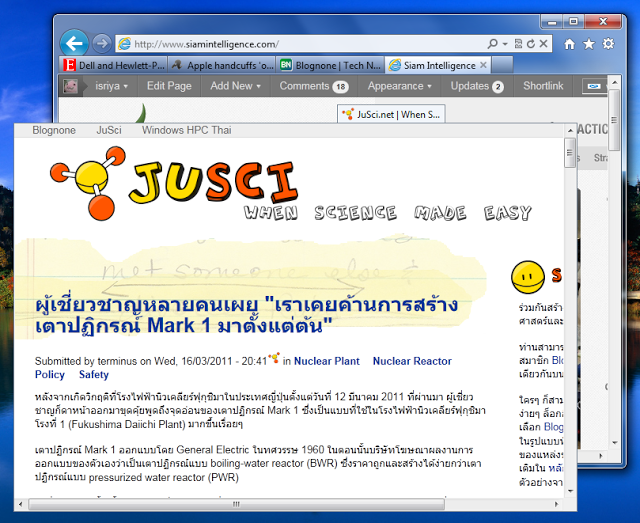Image resolution: width=640 pixels, height=523 pixels.
Task: Refresh the page with reload icon
Action: coord(531,44)
